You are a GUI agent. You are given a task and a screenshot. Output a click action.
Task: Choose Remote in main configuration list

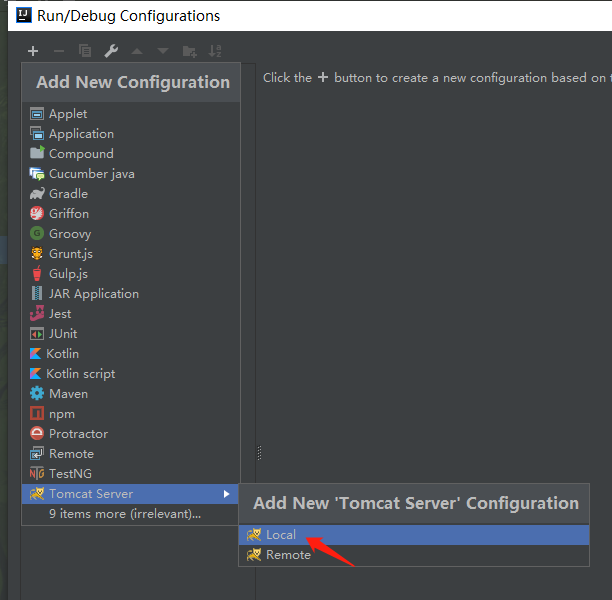pyautogui.click(x=131, y=454)
